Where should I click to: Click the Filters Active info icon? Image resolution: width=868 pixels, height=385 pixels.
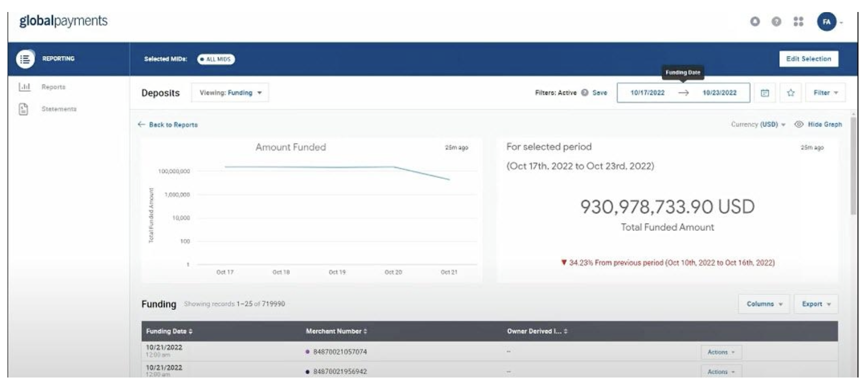click(584, 93)
